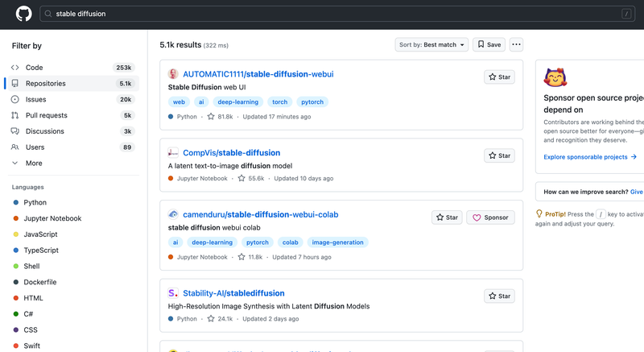Viewport: 644px width, 352px height.
Task: Open Explore sponsorable projects link
Action: click(x=590, y=157)
